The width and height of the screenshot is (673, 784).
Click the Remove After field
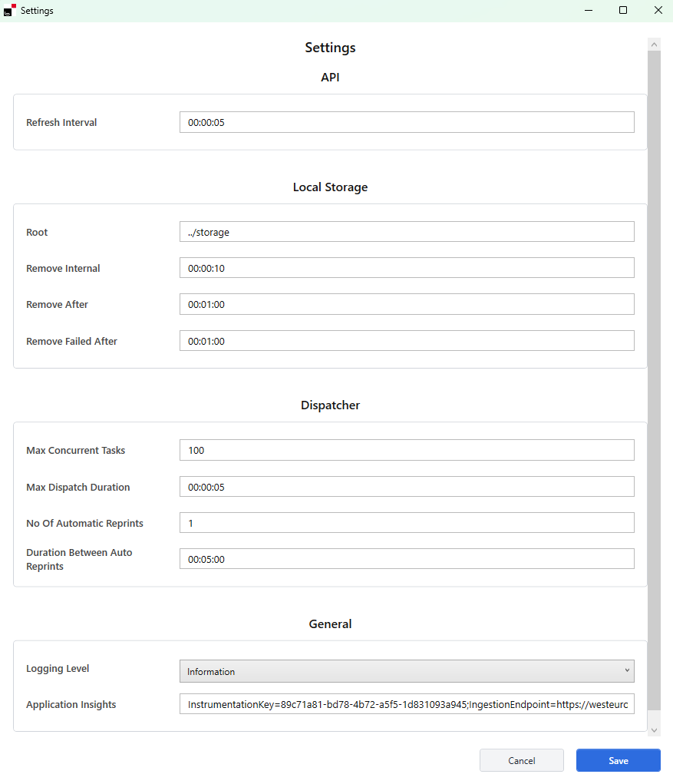(407, 304)
